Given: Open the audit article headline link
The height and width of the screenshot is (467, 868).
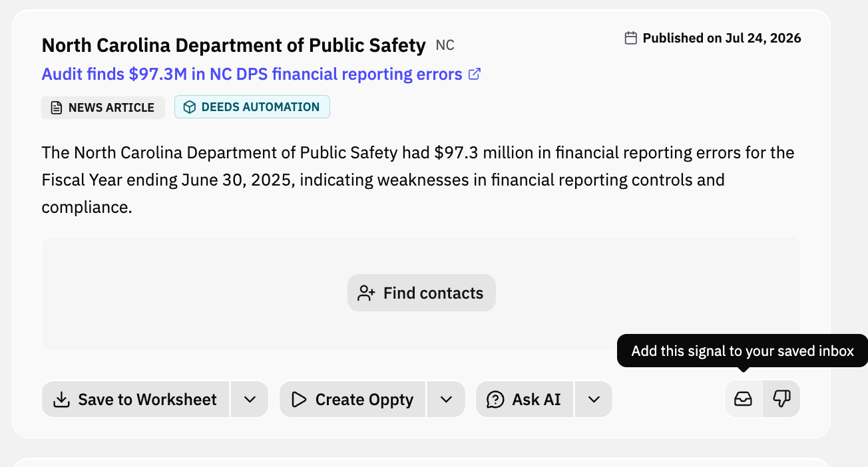Looking at the screenshot, I should coord(252,74).
